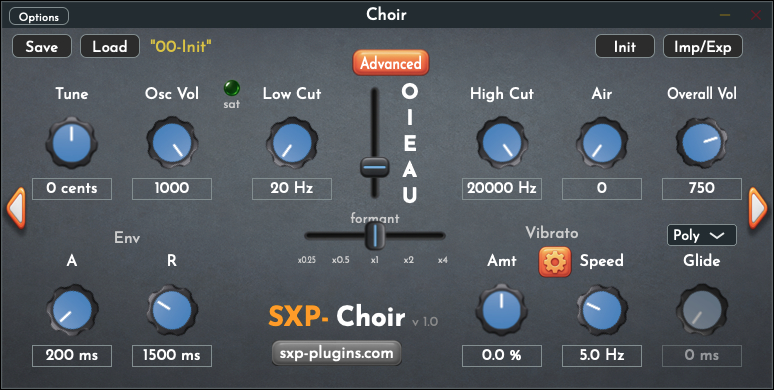774x390 pixels.
Task: Click the envelope A attack knob
Action: pos(72,311)
